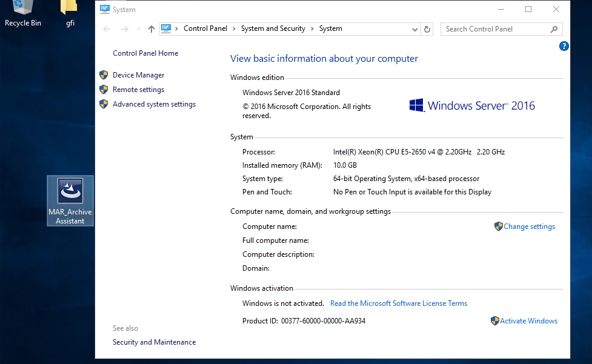Open Advanced system settings link

click(154, 104)
